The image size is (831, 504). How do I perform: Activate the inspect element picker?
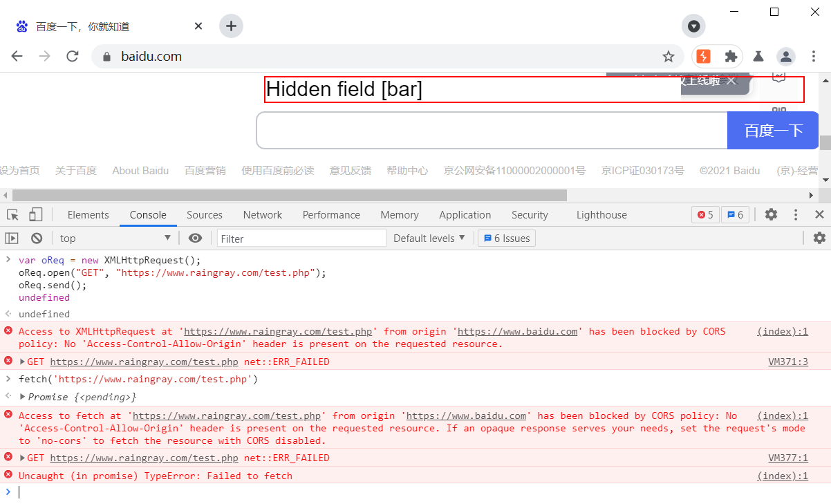[13, 215]
